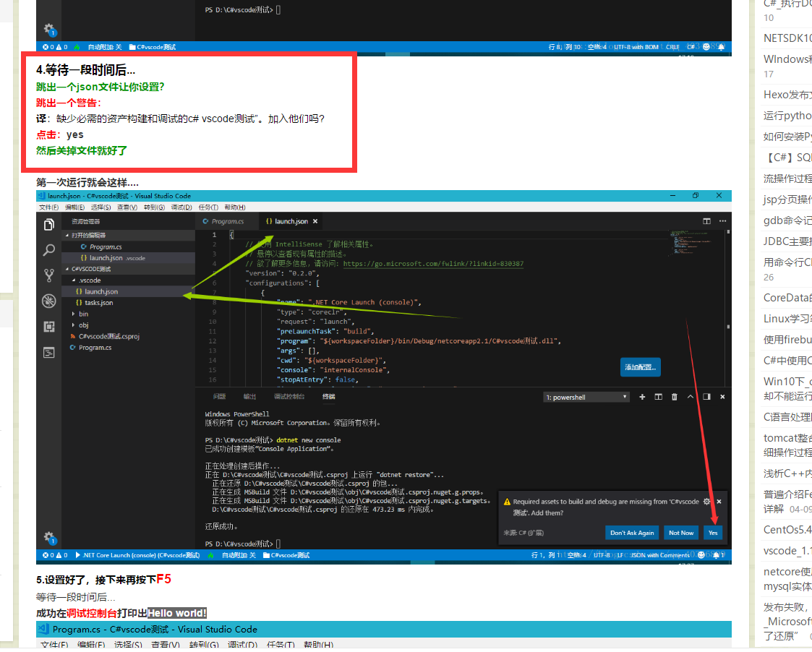Screen dimensions: 812x652
Task: Open the 选择(S) menu below the launch.json title bar
Action: (101, 207)
